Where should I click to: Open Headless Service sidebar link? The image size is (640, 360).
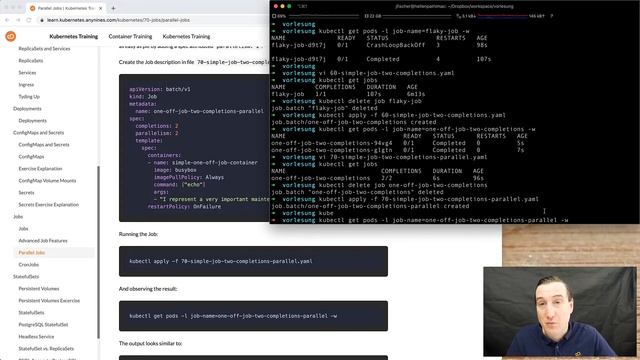(x=36, y=337)
